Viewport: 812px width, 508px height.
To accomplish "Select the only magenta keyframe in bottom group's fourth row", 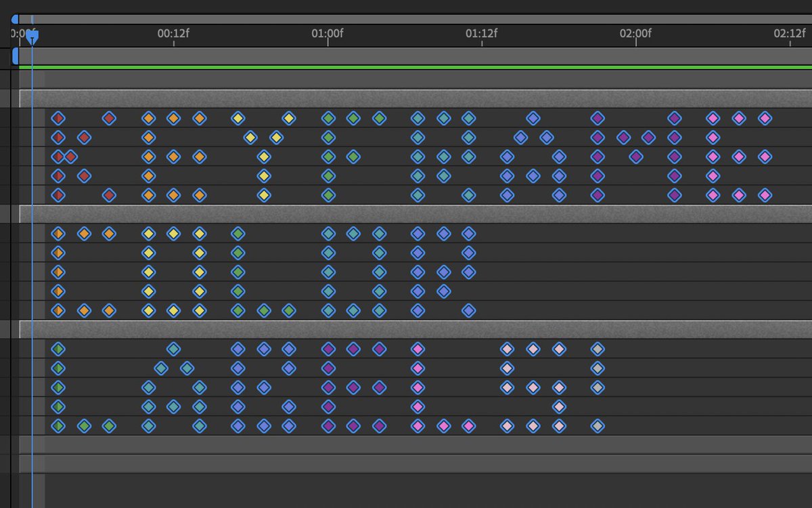I will [x=418, y=407].
